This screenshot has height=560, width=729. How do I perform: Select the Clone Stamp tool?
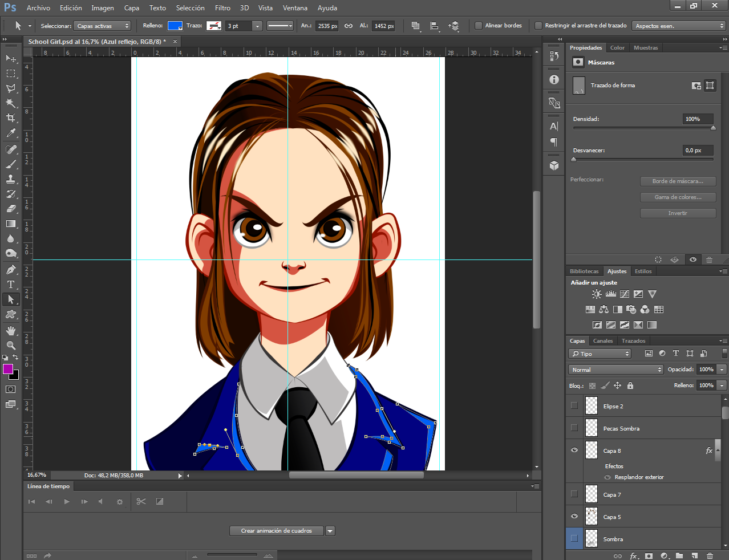[11, 179]
